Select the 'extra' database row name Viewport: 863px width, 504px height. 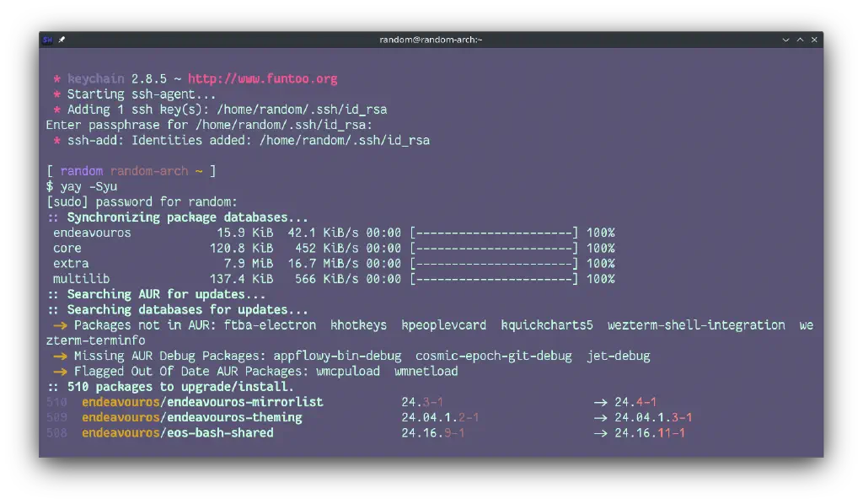pos(71,264)
